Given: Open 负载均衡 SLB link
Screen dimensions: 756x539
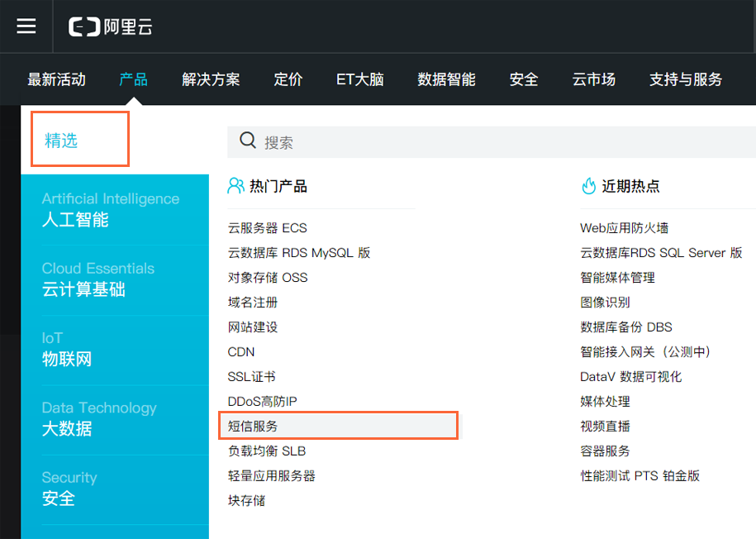Looking at the screenshot, I should click(x=267, y=451).
